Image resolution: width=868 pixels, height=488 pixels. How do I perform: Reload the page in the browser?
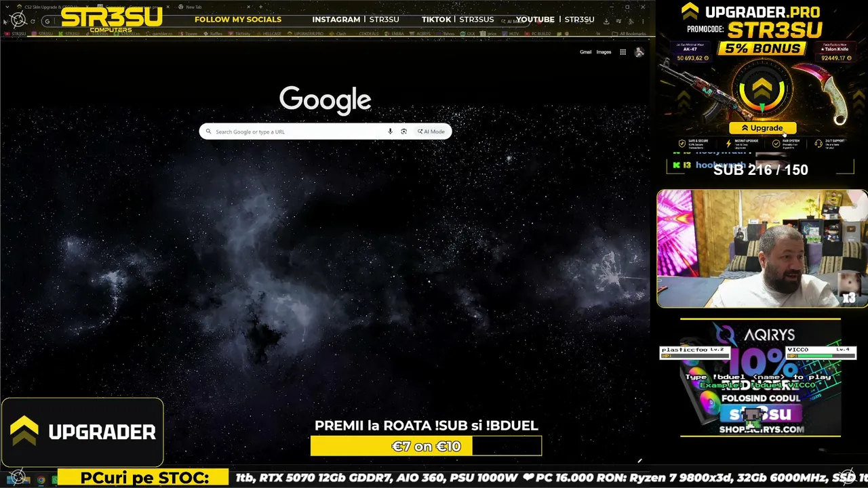pos(33,21)
